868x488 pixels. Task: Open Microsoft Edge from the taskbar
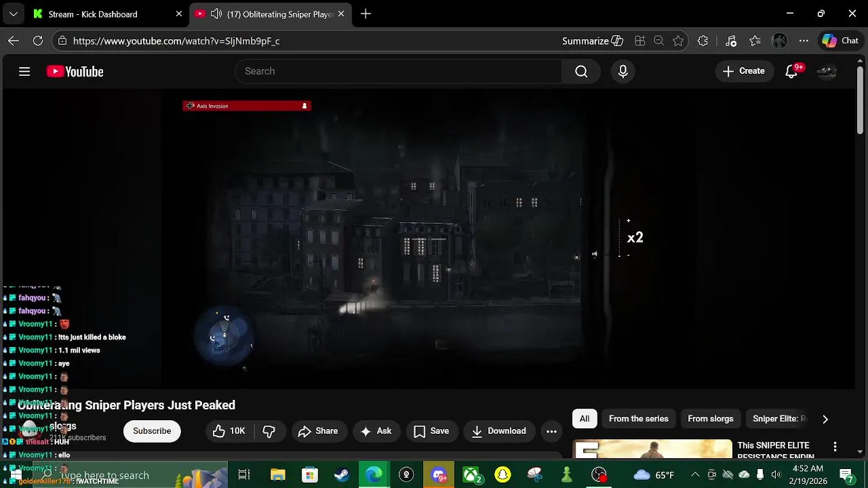(x=374, y=475)
